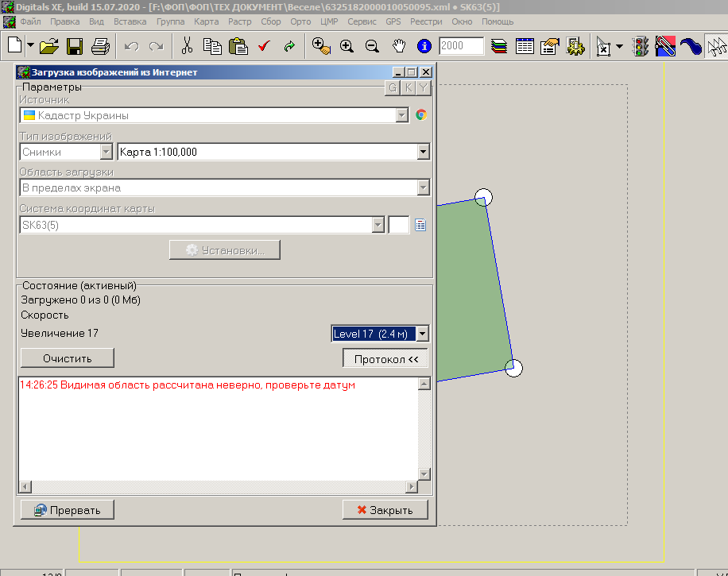728x576 pixels.
Task: Open the layers stack icon
Action: [499, 46]
